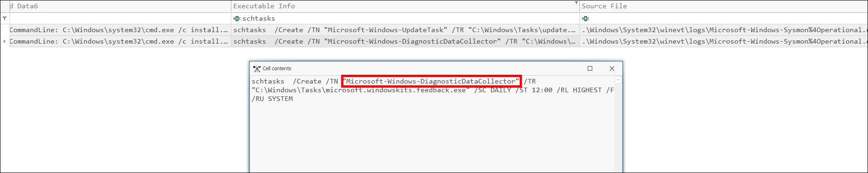Select first row's CommandLine Data6 cell
Viewport: 868px width, 173px height.
coord(120,30)
